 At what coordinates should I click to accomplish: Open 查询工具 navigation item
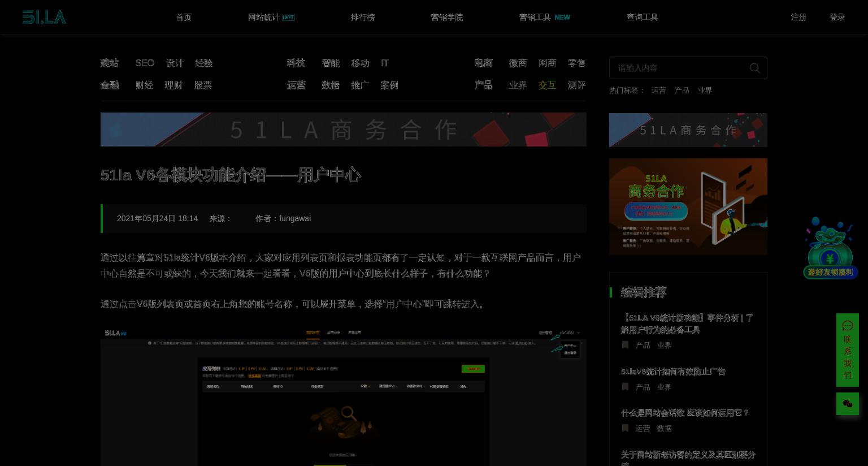click(643, 17)
